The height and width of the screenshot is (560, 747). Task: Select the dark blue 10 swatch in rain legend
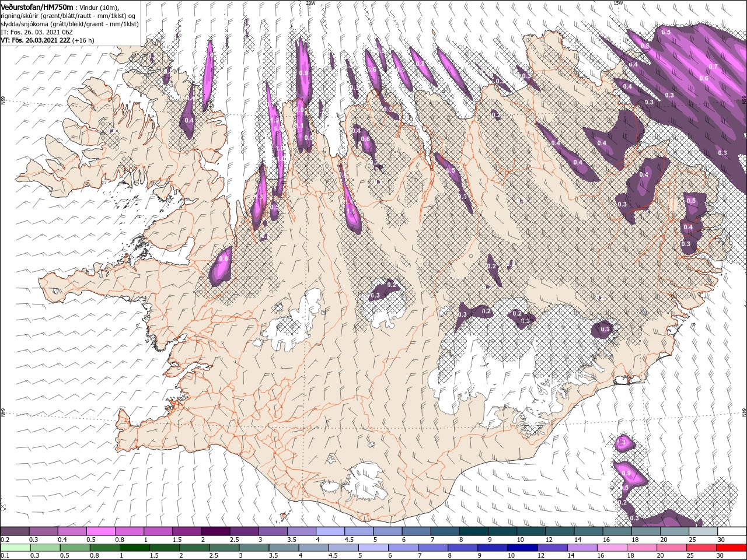[x=521, y=548]
